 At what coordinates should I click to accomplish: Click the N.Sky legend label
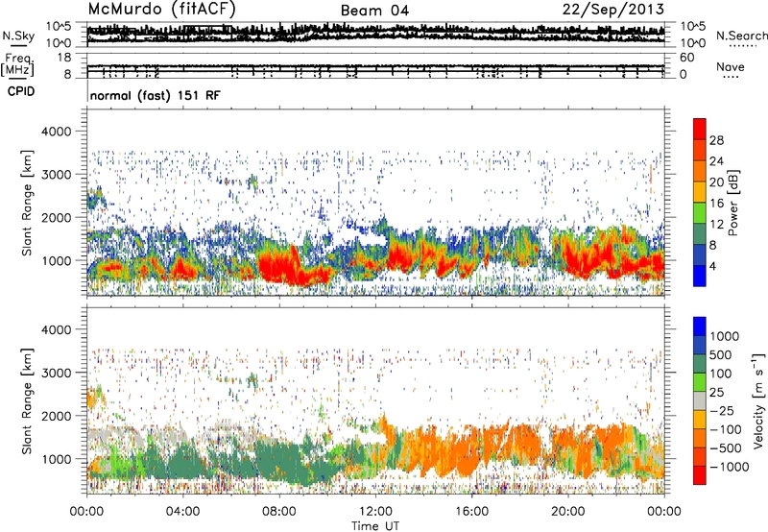pos(18,36)
